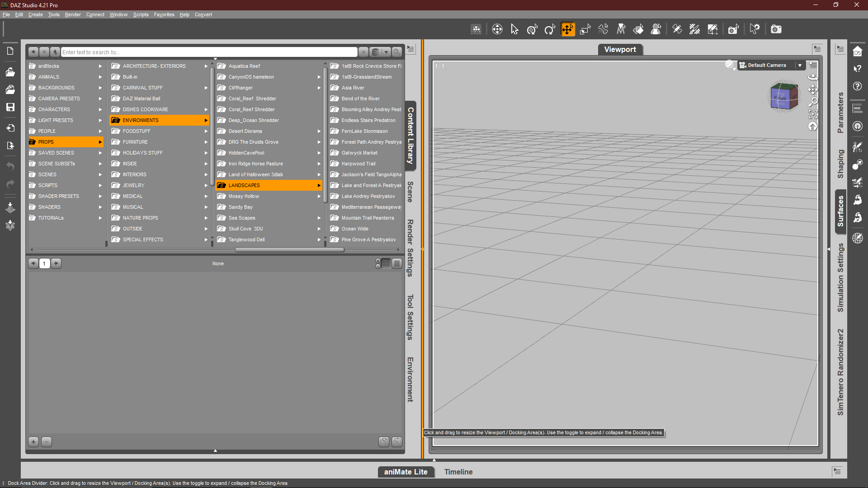
Task: Click frame-selection icon in viewport controls
Action: [813, 114]
